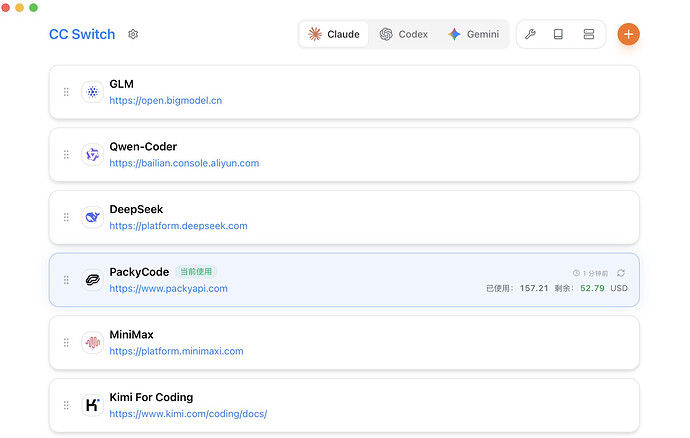Click the PackyCode drag handle

66,280
